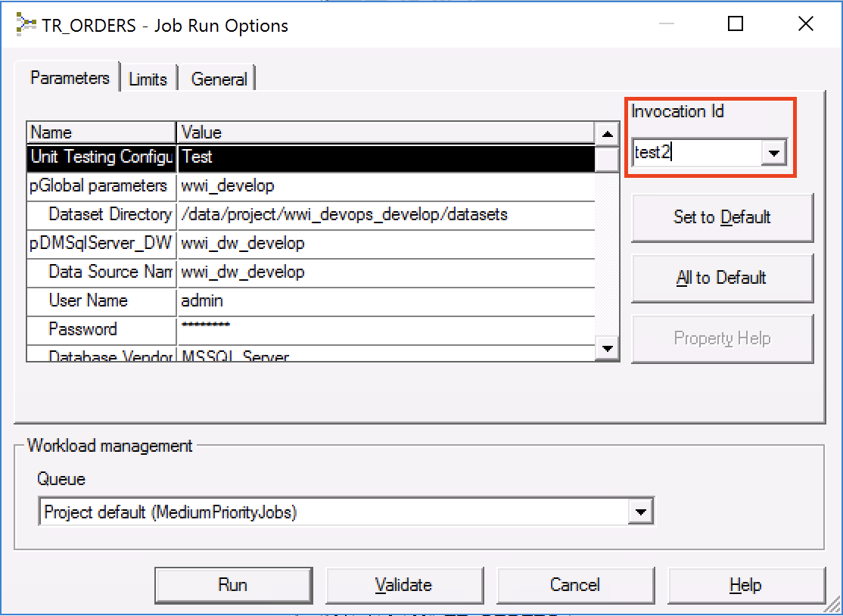Open the General tab

[x=219, y=79]
